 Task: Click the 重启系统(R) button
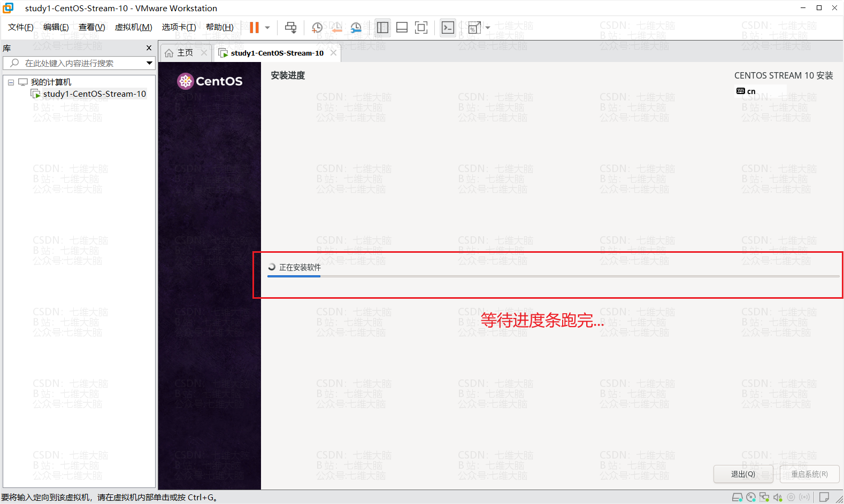pyautogui.click(x=809, y=474)
